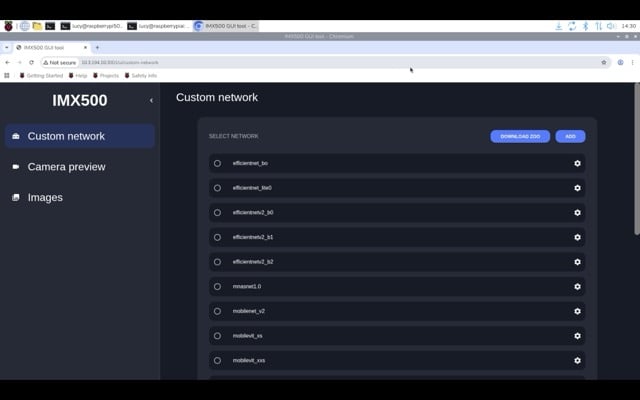Select the efficientnet_lite0 radio button

point(217,188)
